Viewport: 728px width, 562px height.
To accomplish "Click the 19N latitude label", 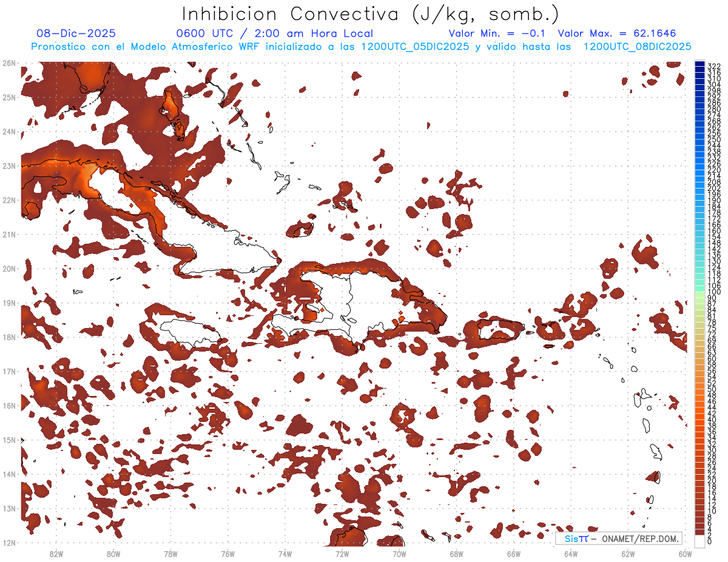I will (x=9, y=303).
